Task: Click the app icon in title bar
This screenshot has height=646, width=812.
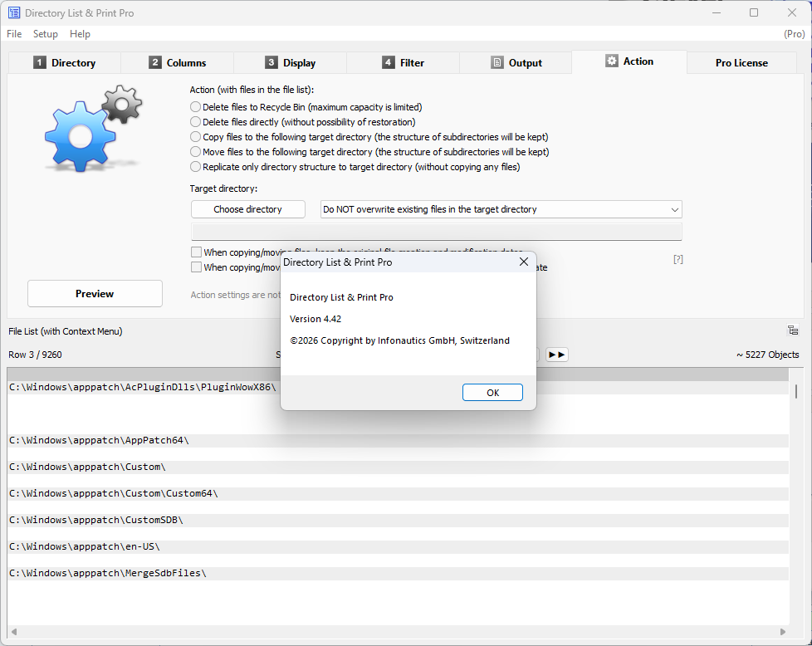Action: pyautogui.click(x=14, y=13)
